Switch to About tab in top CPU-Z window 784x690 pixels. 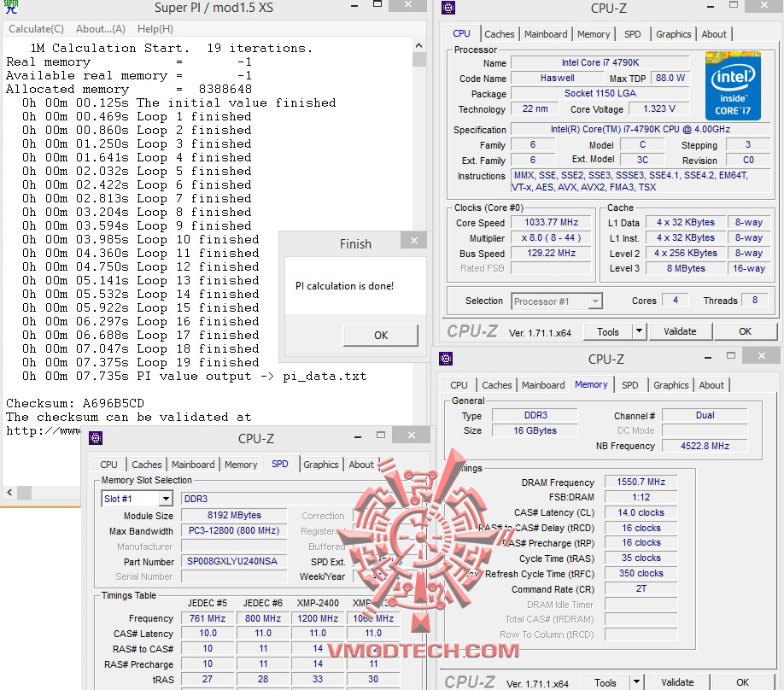713,34
